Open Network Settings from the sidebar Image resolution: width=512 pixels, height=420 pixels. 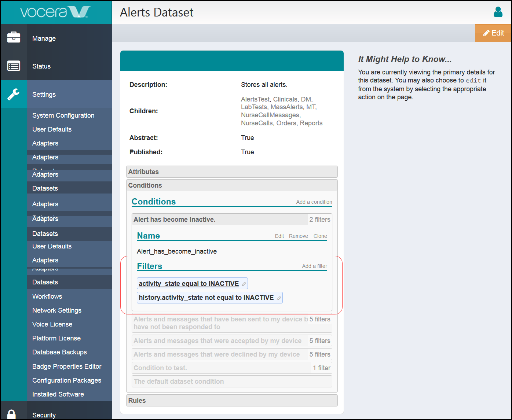[x=57, y=310]
